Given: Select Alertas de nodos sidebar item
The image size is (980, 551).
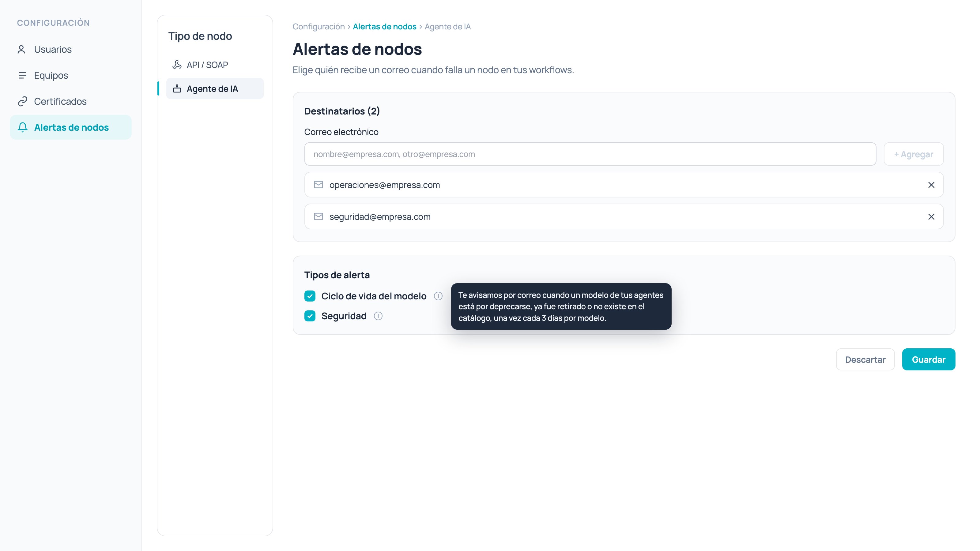Looking at the screenshot, I should point(70,127).
